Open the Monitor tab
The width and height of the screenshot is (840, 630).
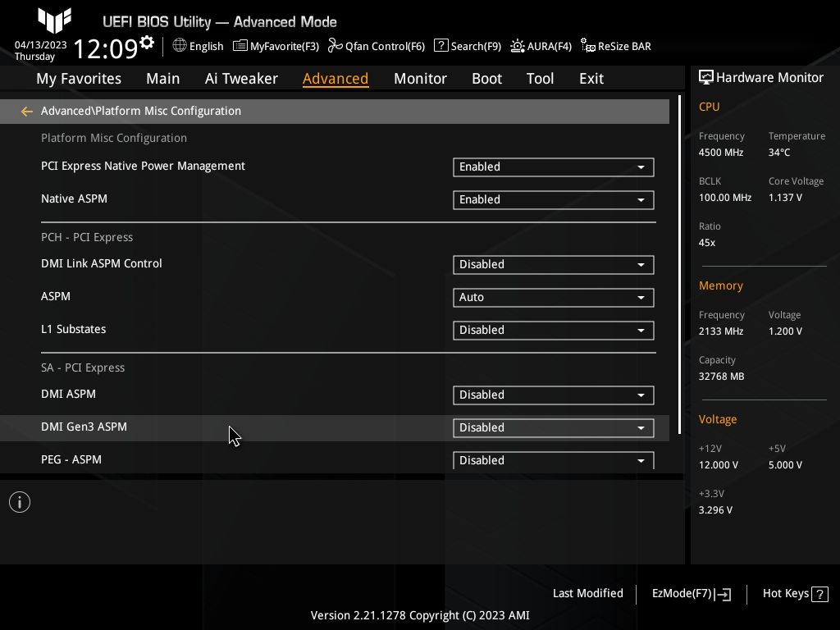point(420,79)
